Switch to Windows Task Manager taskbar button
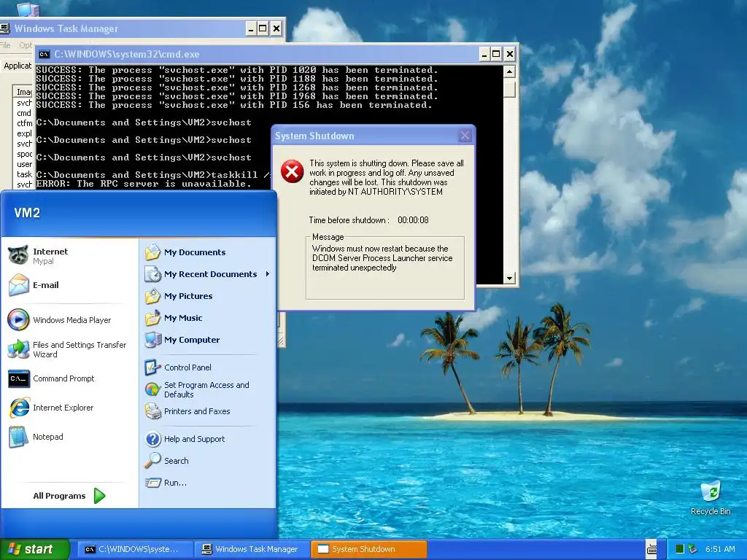This screenshot has height=560, width=747. pos(252,549)
